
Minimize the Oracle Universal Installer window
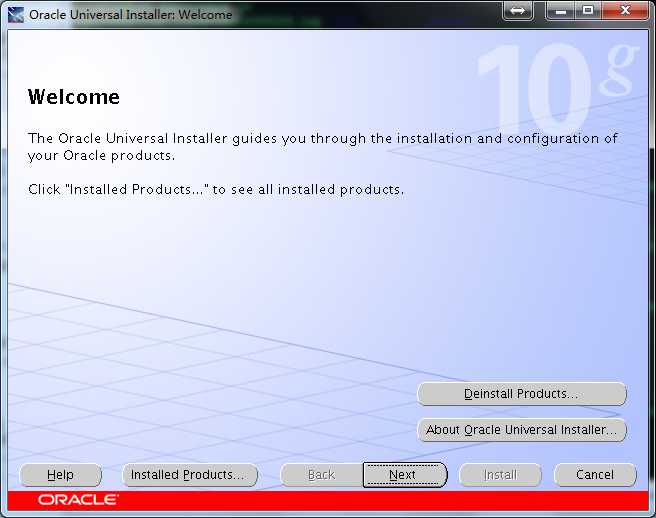click(561, 10)
